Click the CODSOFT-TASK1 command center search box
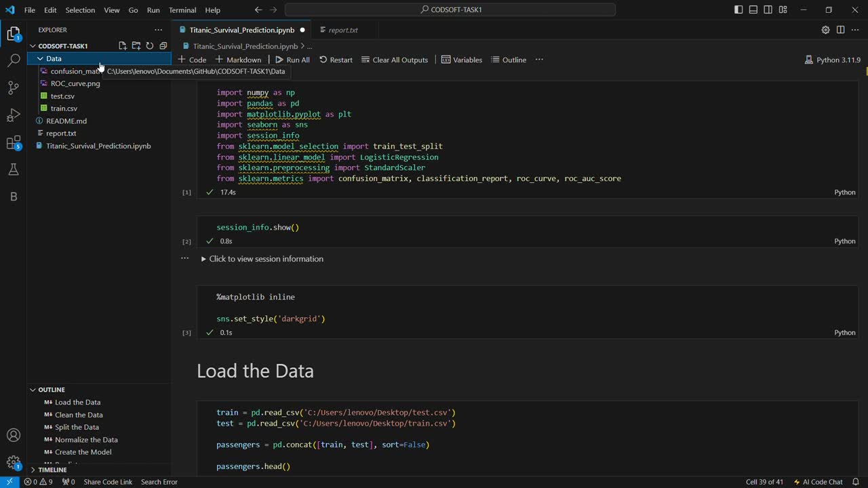This screenshot has height=488, width=868. [450, 10]
